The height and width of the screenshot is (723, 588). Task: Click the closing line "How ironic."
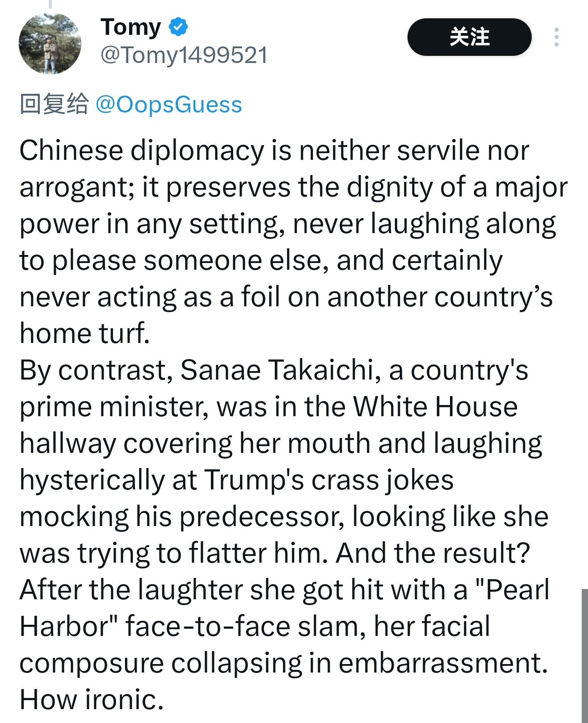click(92, 699)
